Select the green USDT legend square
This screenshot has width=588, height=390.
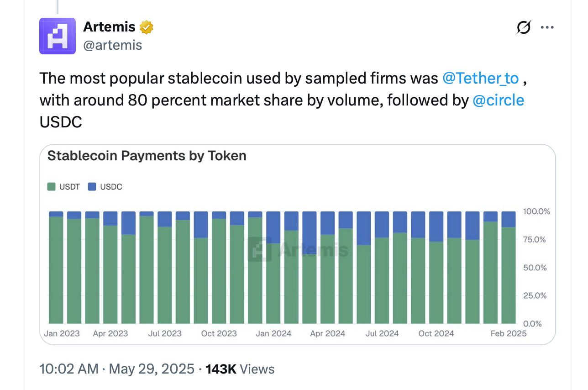(51, 186)
